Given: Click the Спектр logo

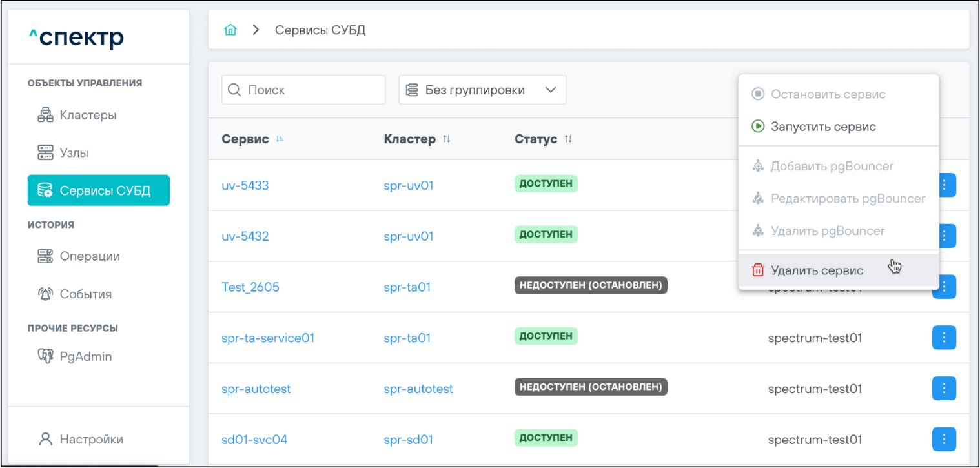Looking at the screenshot, I should point(76,38).
